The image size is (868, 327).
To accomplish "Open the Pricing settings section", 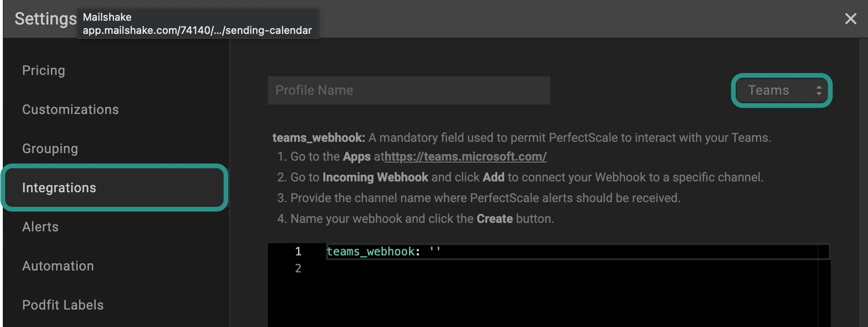I will pos(44,70).
